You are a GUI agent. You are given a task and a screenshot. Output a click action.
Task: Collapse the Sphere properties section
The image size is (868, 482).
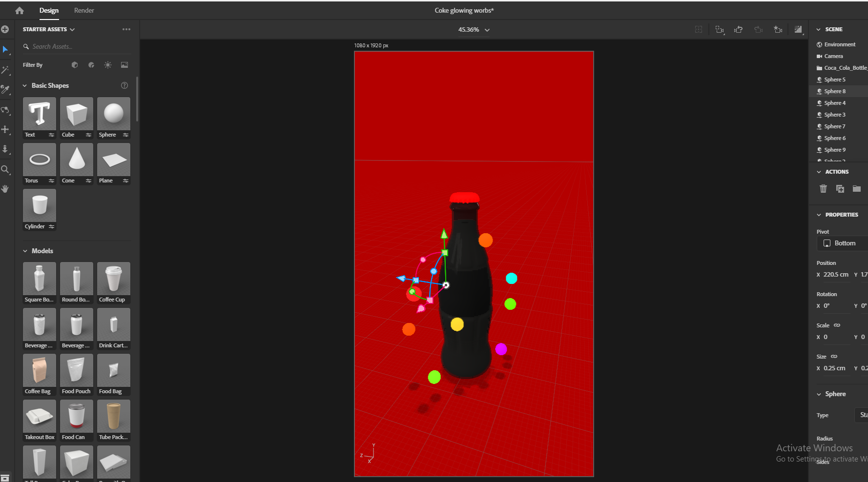coord(819,394)
